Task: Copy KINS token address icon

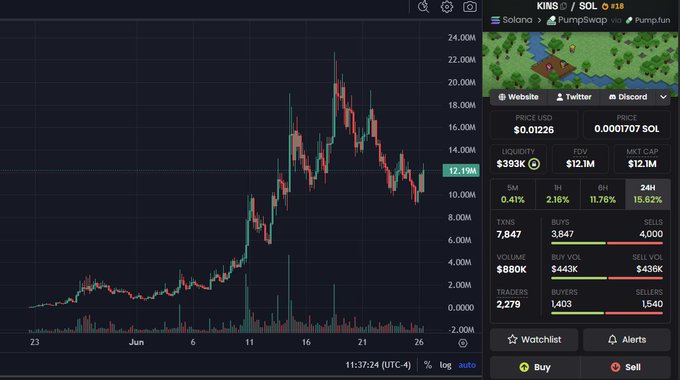Action: pos(563,6)
